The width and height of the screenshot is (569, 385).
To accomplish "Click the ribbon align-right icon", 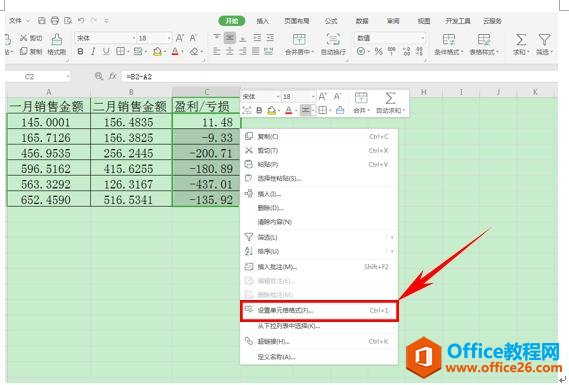I will click(243, 52).
